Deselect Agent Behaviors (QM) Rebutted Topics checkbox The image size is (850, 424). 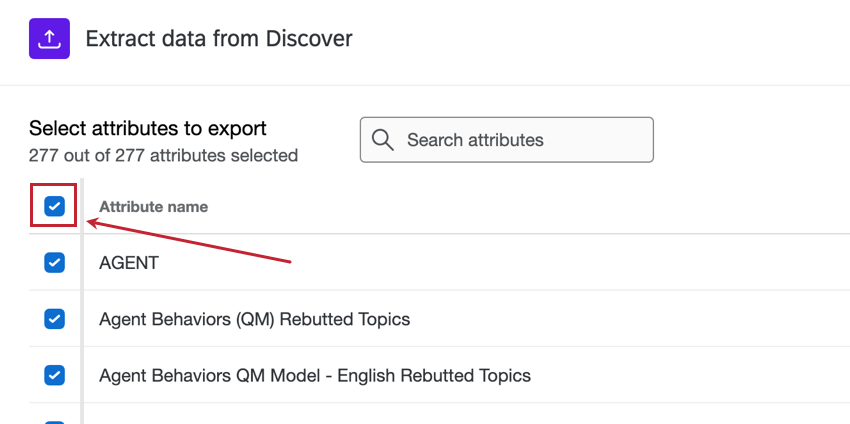click(x=54, y=319)
